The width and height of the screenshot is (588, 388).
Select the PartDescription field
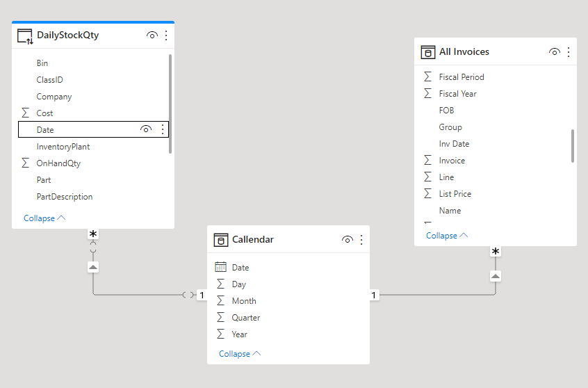pyautogui.click(x=65, y=197)
